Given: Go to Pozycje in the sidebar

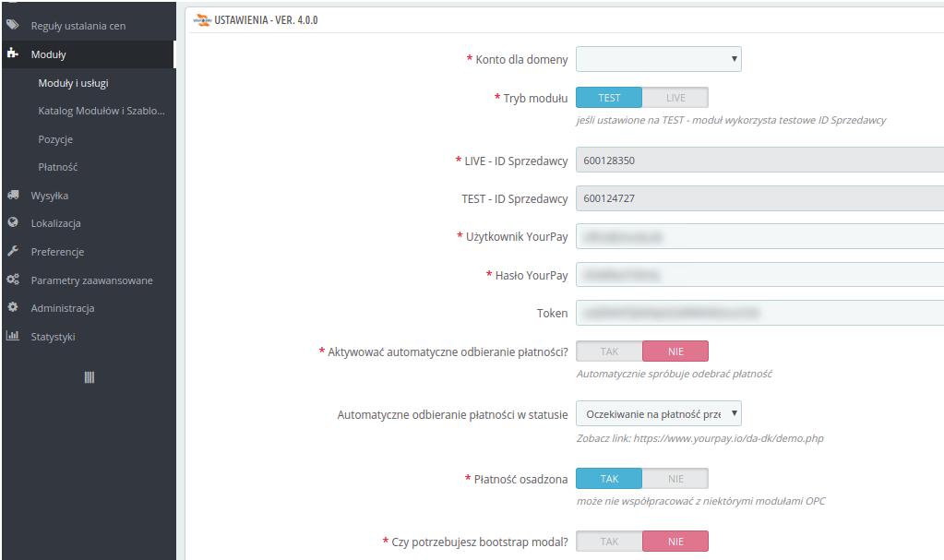Looking at the screenshot, I should click(55, 139).
